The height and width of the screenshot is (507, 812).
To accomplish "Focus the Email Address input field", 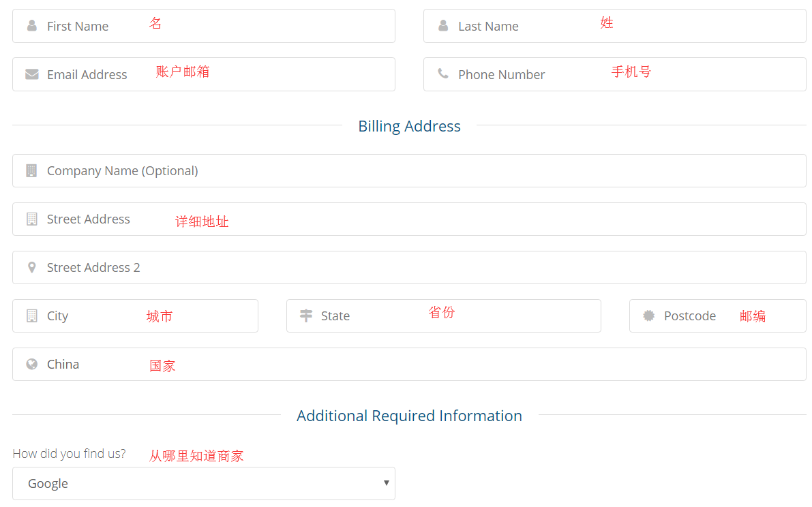I will pos(204,74).
